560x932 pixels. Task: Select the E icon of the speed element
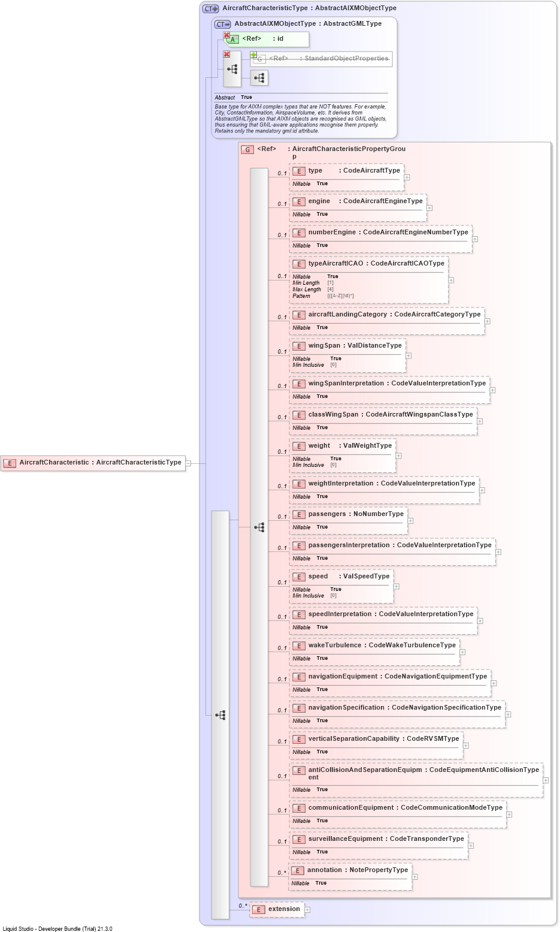(299, 577)
